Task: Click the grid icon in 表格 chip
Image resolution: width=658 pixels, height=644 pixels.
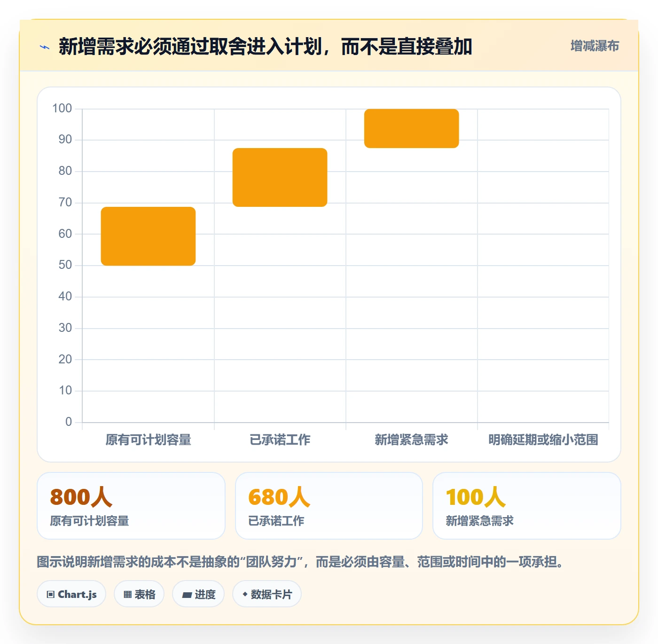Action: 127,595
